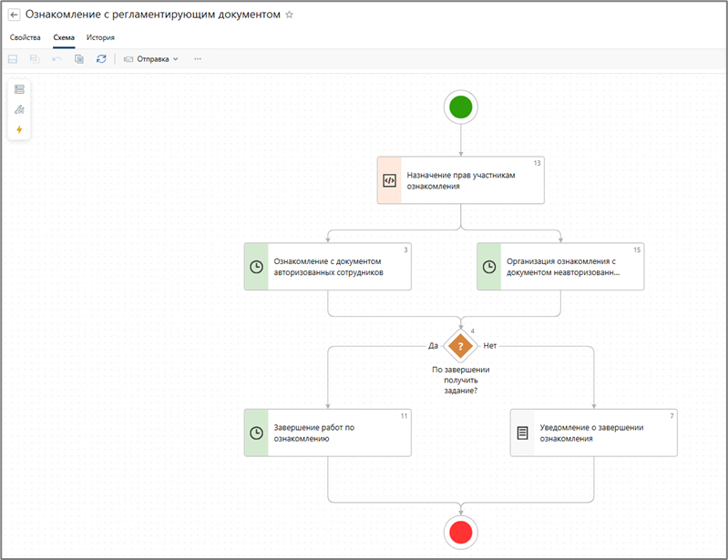The width and height of the screenshot is (728, 560).
Task: Click the Схема tab
Action: coord(64,38)
